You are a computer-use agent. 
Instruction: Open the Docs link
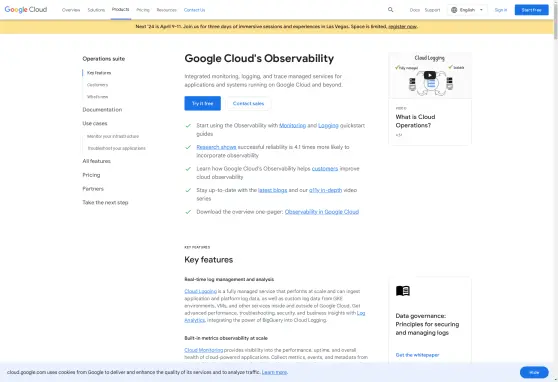415,10
